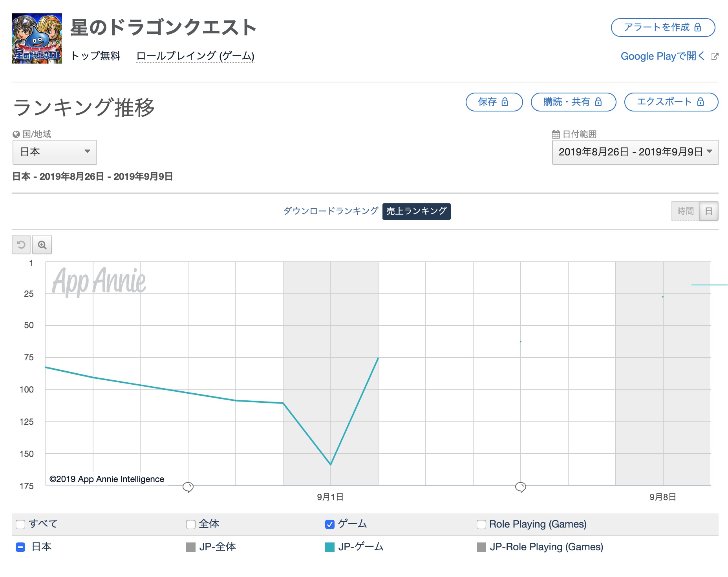Click JP-ゲーム teal legend swatch
The width and height of the screenshot is (728, 577).
330,547
